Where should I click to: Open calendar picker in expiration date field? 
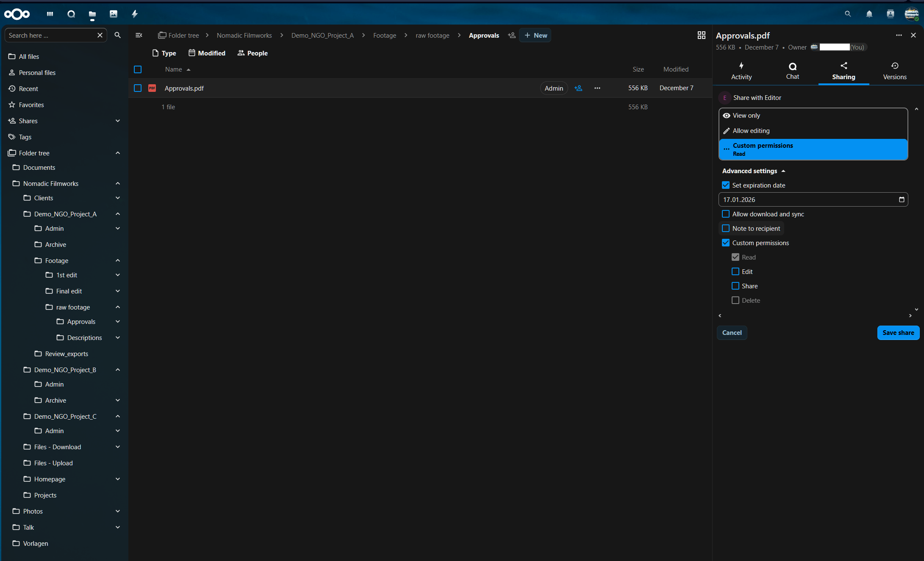(901, 199)
